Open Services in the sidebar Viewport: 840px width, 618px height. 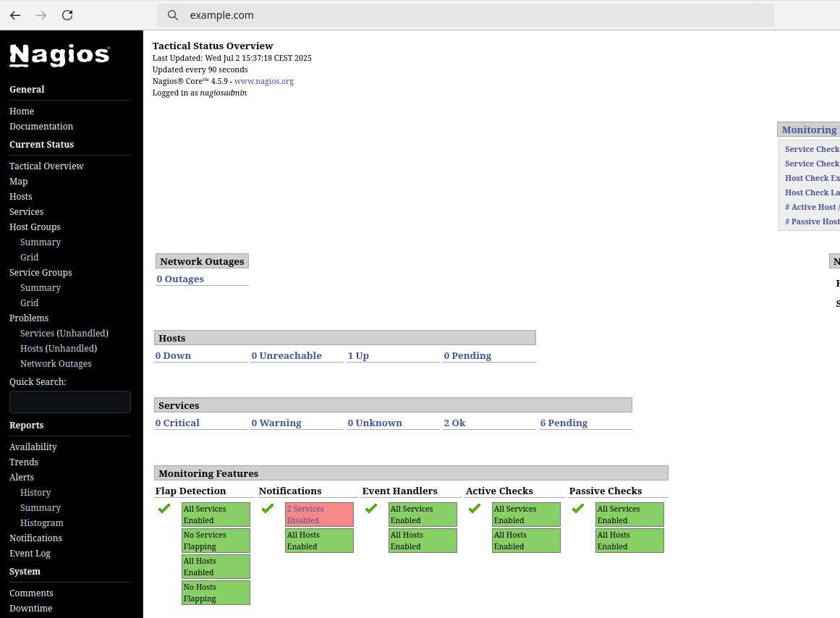tap(26, 212)
